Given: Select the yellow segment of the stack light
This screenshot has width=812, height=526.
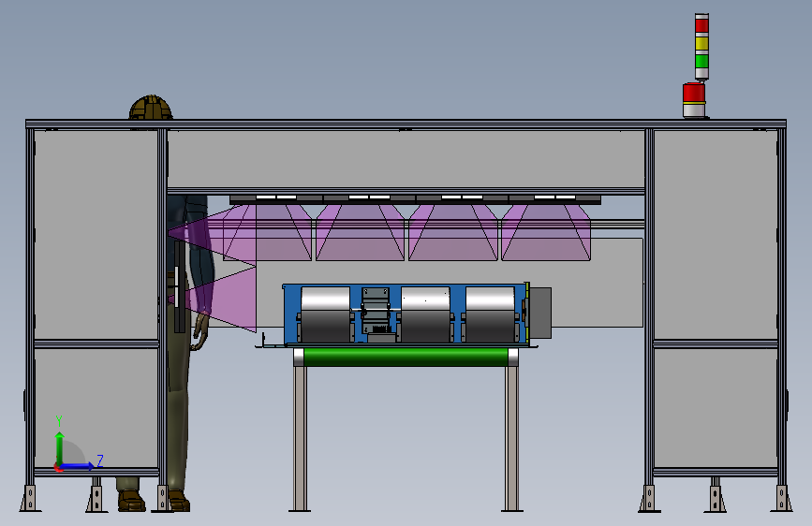Looking at the screenshot, I should [701, 43].
